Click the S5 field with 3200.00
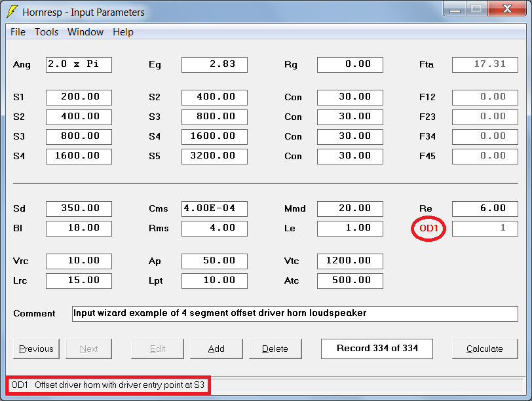This screenshot has width=532, height=401. tap(214, 157)
